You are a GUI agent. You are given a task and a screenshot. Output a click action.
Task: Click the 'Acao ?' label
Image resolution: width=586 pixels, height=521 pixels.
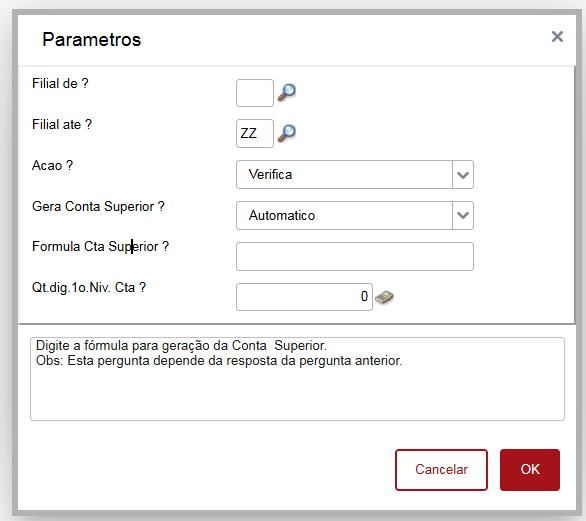coord(52,165)
